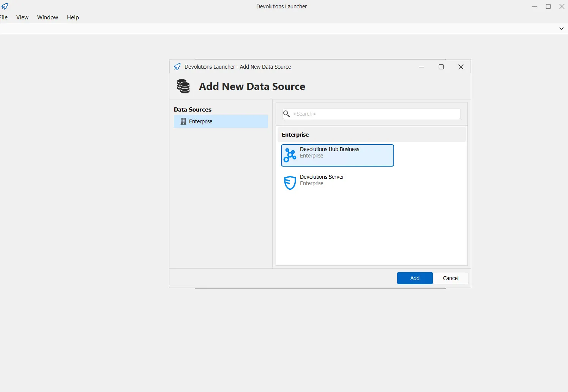Click the Enterprise group header
Image resolution: width=568 pixels, height=392 pixels.
[372, 135]
